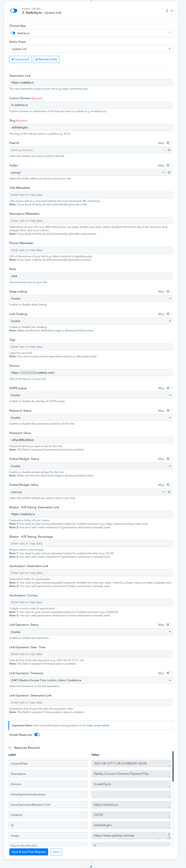Disable the Simple Response toggle
Viewport: 186px width, 868px height.
(x=37, y=735)
